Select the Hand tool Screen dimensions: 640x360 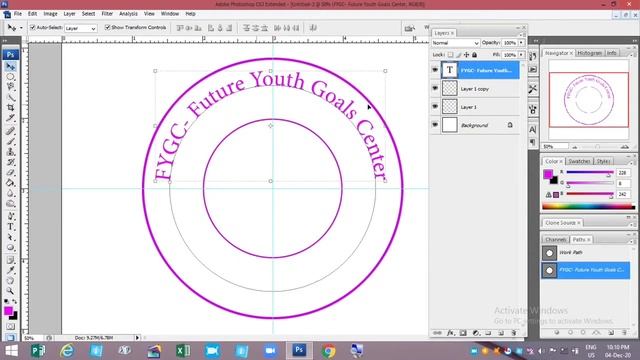click(11, 281)
